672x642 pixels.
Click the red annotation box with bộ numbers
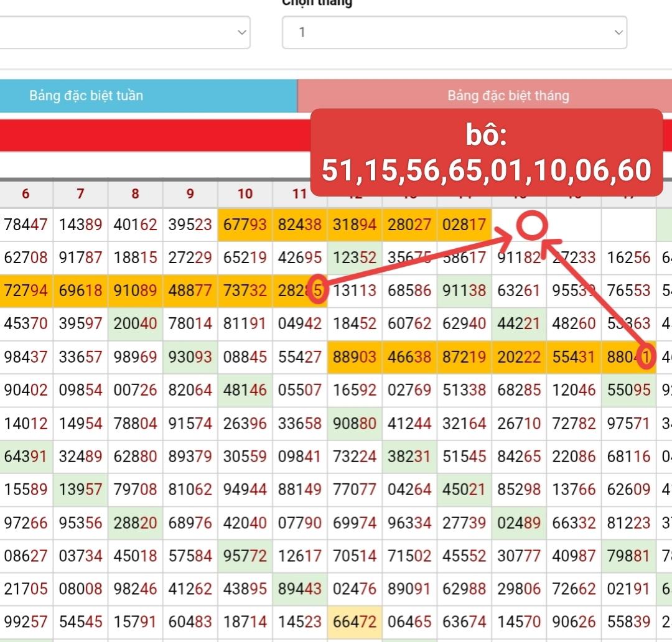point(486,153)
